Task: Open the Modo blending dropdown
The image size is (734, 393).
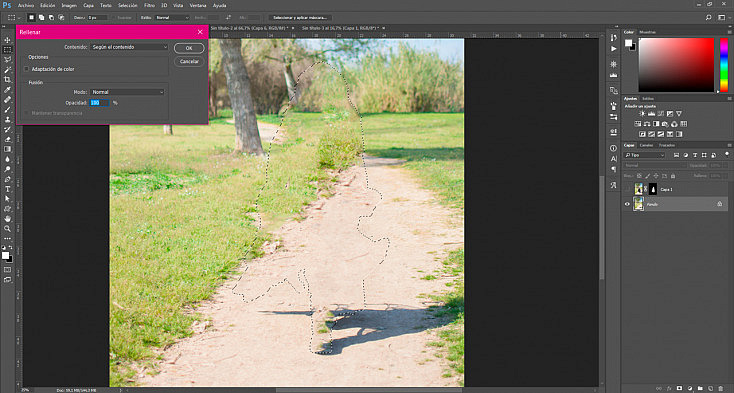Action: 127,92
